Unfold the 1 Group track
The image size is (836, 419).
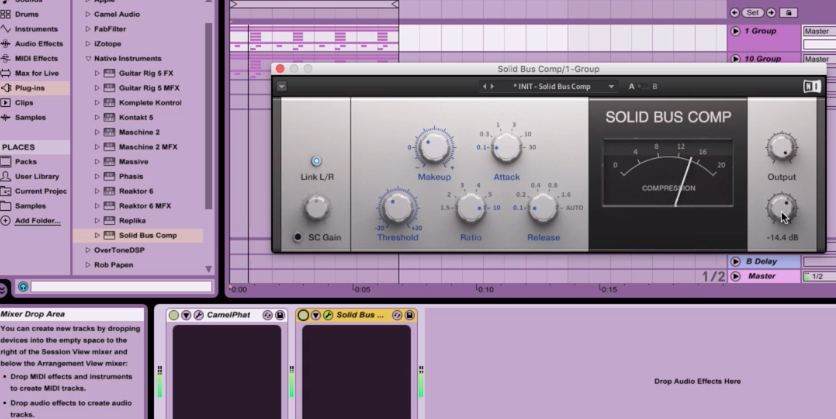[x=735, y=31]
